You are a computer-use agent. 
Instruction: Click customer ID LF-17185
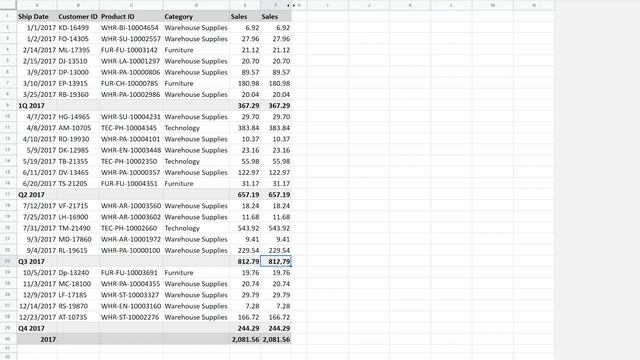click(73, 295)
